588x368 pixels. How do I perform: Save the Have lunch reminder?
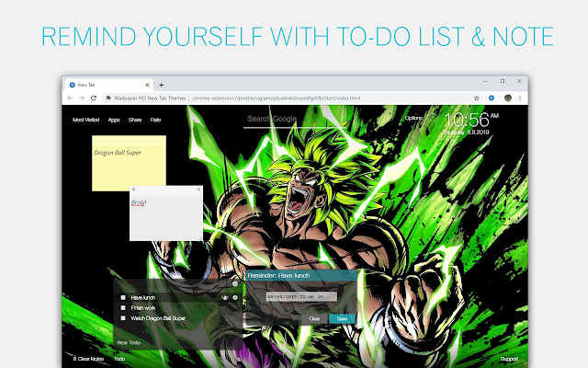click(x=342, y=318)
